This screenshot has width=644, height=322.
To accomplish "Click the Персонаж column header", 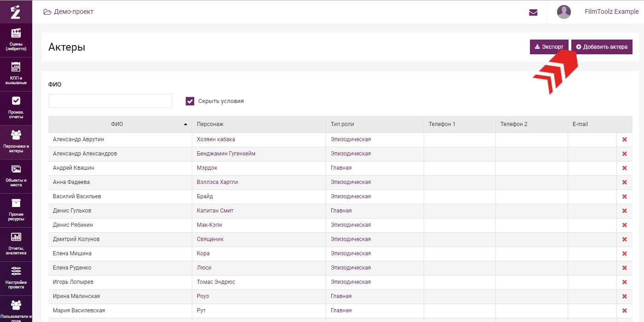I will [259, 124].
